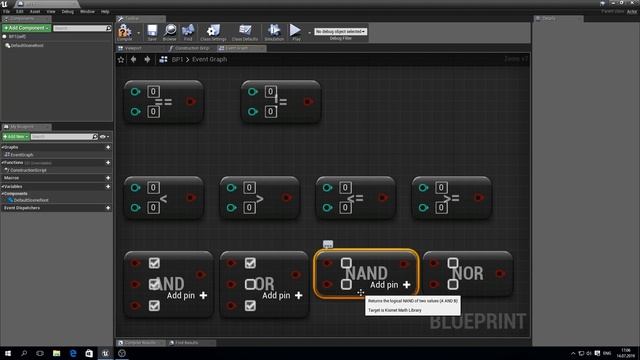
Task: Open Class Settings from the toolbar
Action: 213,32
